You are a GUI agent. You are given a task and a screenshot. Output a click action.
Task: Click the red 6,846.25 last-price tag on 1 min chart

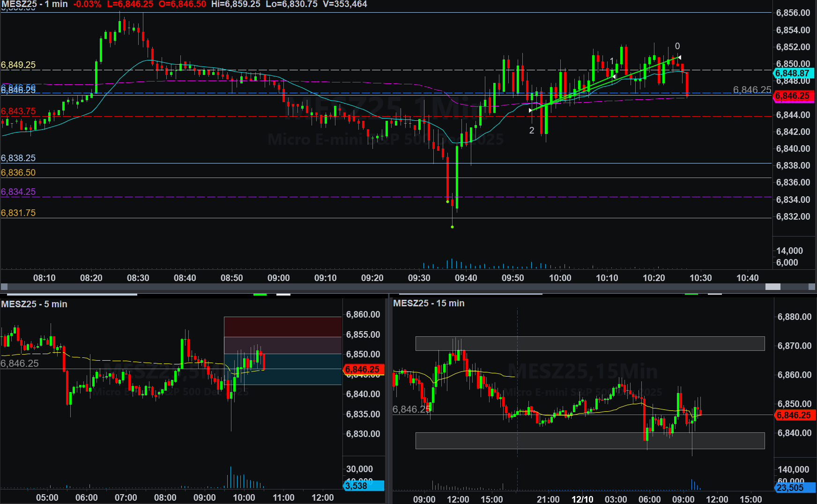tap(794, 96)
